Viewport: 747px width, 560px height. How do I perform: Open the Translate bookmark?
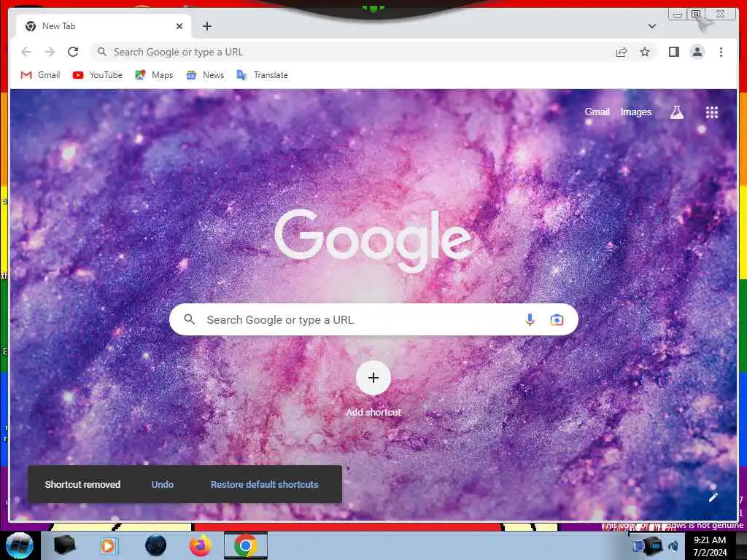point(263,75)
